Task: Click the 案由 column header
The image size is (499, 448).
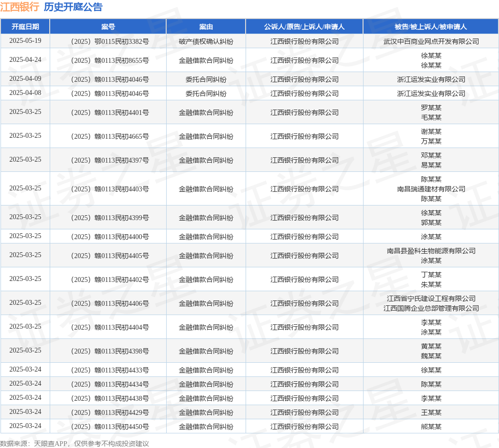Action: point(206,27)
